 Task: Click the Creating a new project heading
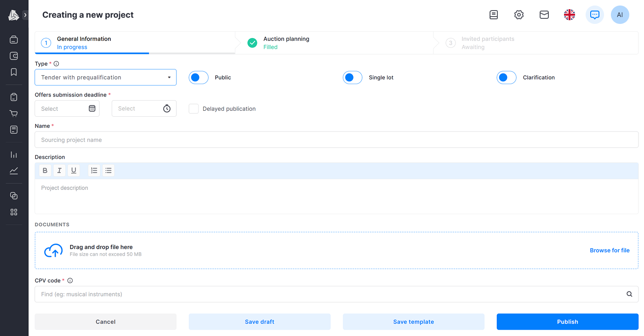[88, 15]
